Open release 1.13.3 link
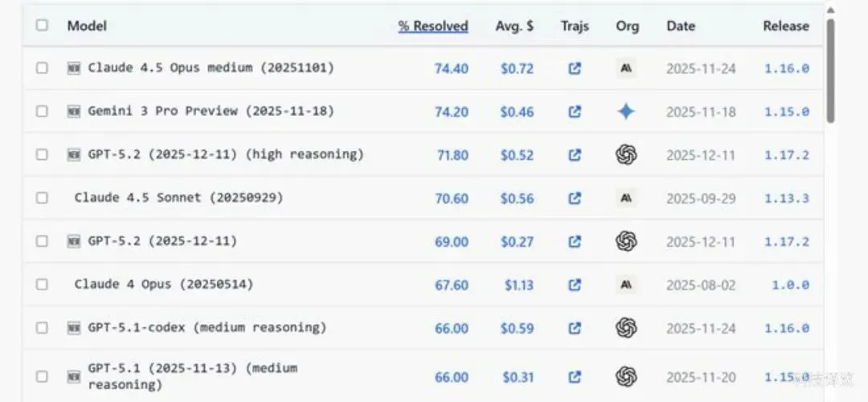Screen dimensions: 868x402 coord(787,199)
